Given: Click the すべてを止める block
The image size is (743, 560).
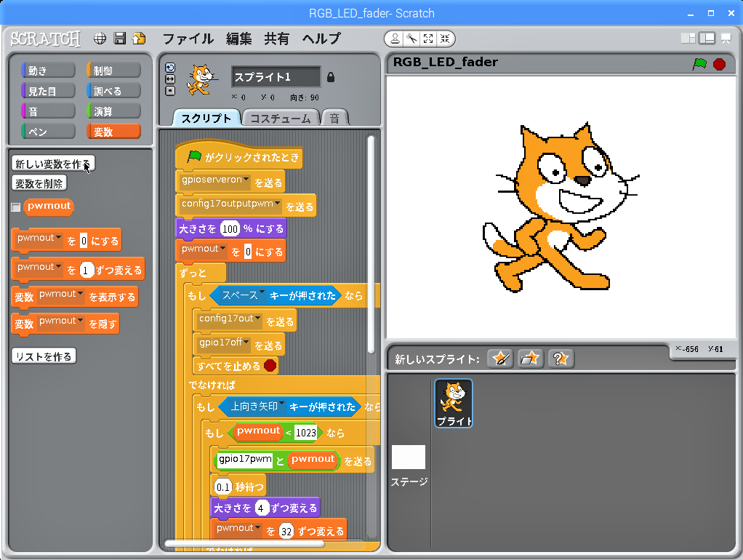Looking at the screenshot, I should (x=236, y=366).
